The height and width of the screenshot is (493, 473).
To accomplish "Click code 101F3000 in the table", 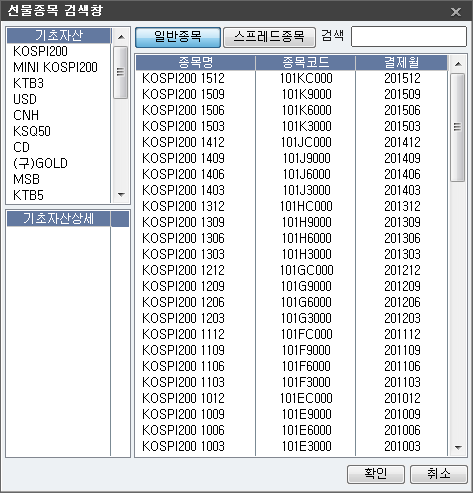I will [306, 382].
